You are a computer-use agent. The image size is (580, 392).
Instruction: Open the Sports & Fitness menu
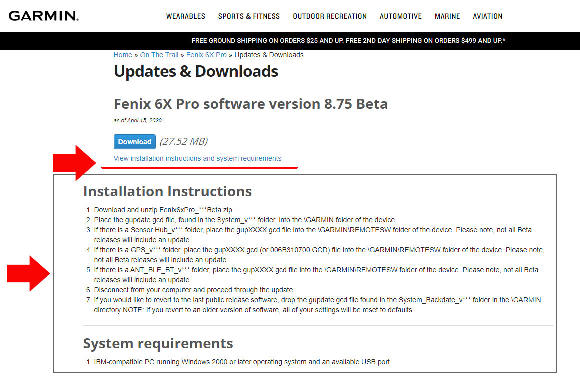(249, 16)
